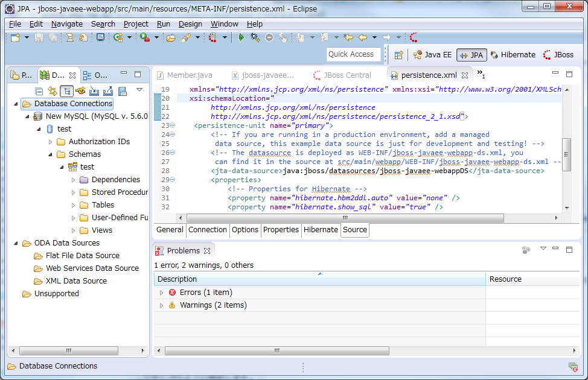Screen dimensions: 588x380
Task: Click the Export connection profiles icon
Action: coord(108,91)
